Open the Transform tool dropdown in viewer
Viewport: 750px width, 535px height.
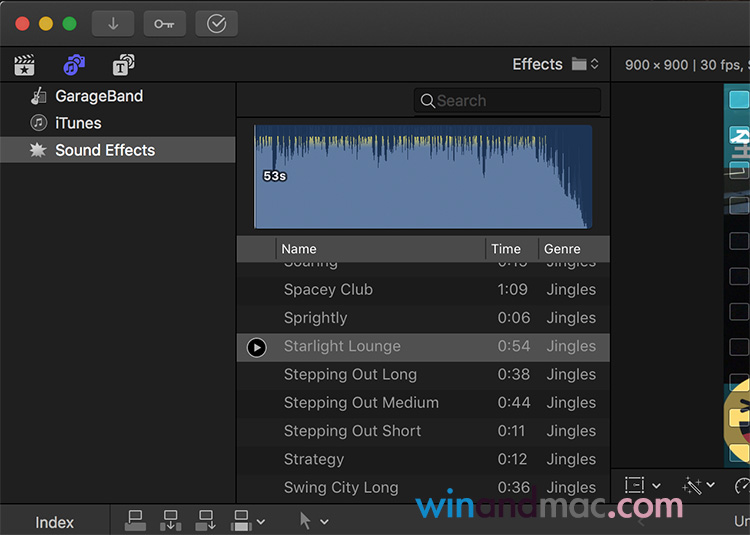pyautogui.click(x=642, y=485)
